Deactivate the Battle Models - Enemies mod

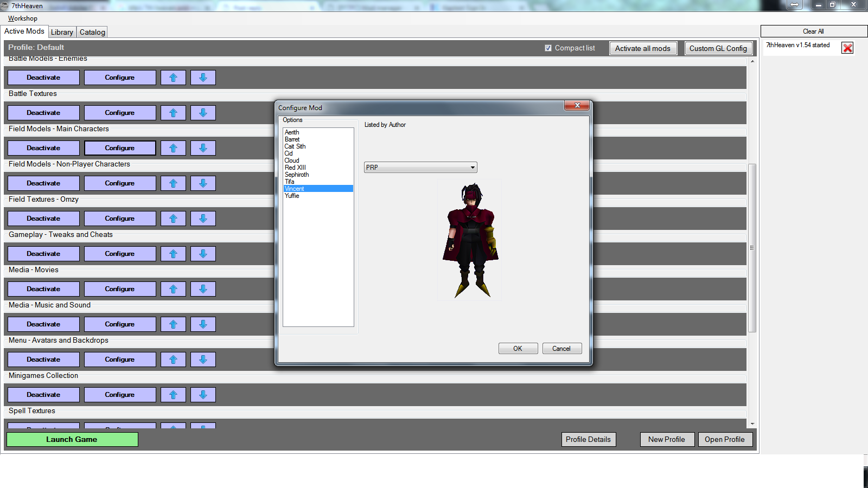click(x=43, y=78)
